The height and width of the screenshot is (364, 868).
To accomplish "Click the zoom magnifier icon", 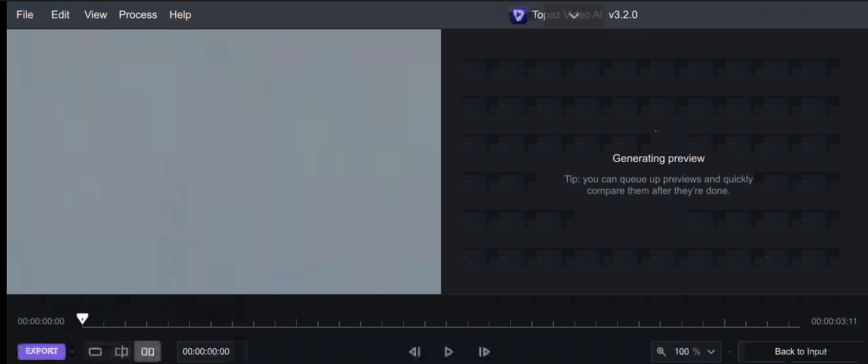I will (661, 352).
